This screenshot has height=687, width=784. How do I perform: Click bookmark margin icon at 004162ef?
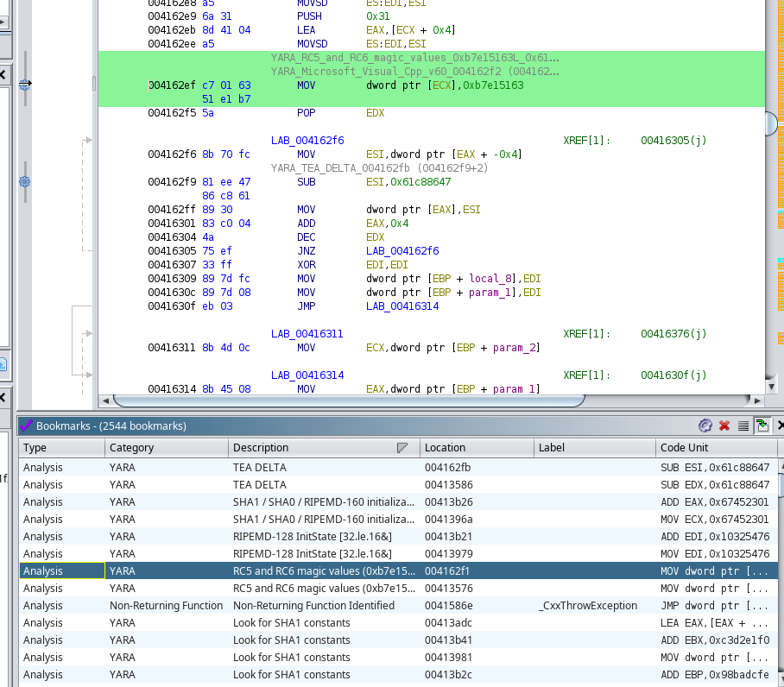pyautogui.click(x=25, y=85)
